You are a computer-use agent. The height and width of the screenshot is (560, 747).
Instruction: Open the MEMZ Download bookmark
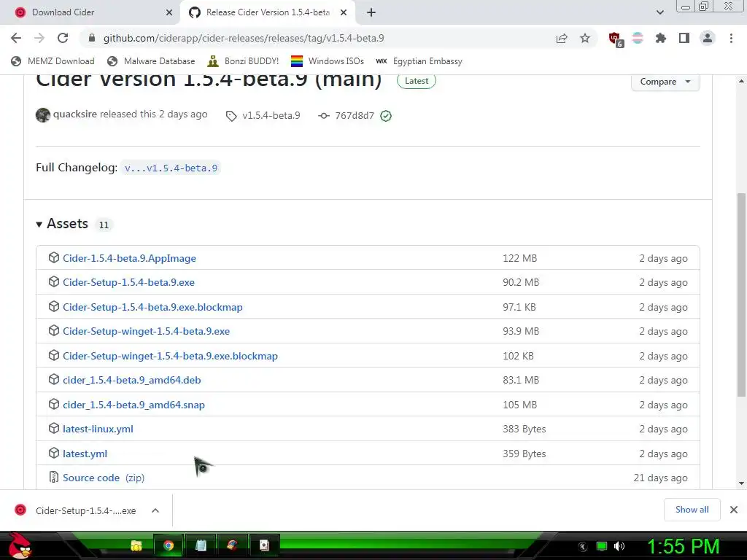tap(53, 61)
